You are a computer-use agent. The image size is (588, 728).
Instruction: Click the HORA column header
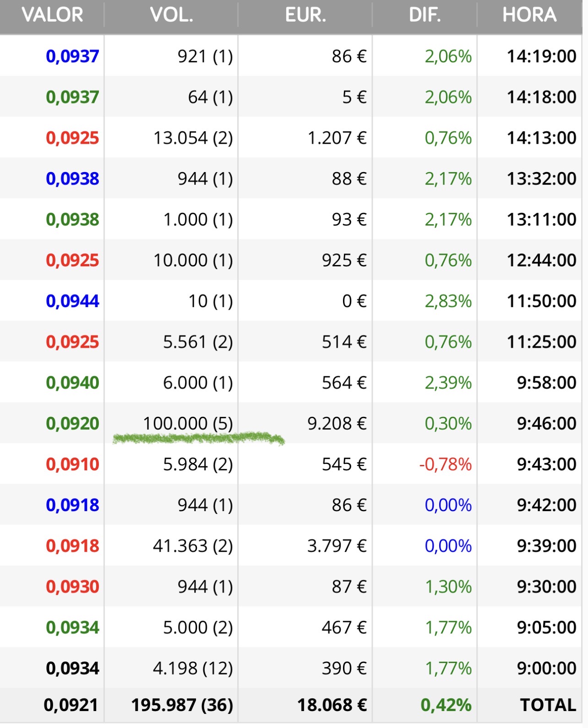[x=529, y=15]
